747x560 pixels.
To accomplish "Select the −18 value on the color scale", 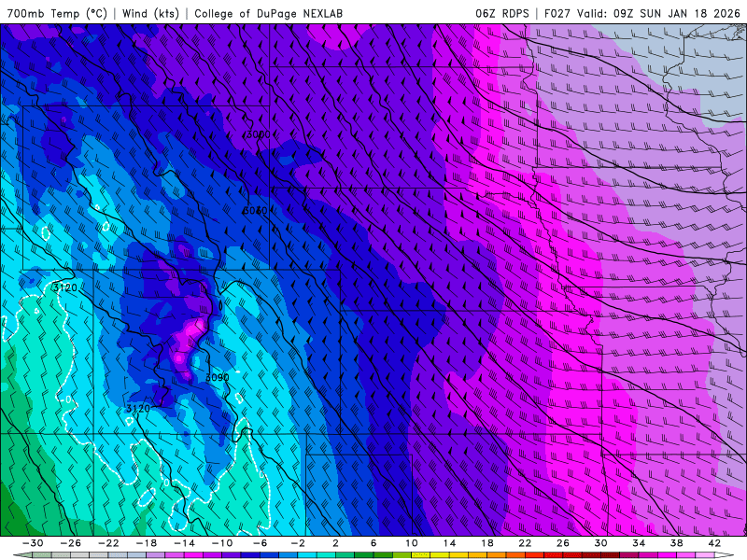I will pyautogui.click(x=147, y=543).
